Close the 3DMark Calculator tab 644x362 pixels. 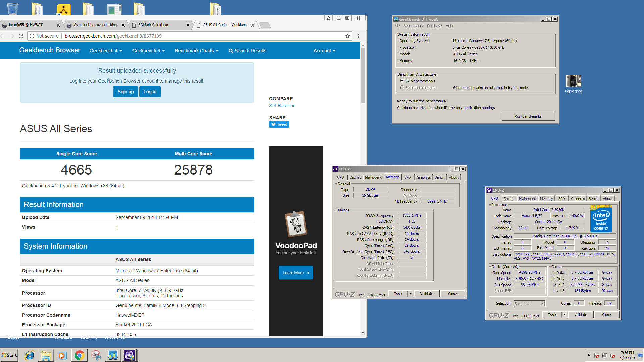[x=188, y=25]
